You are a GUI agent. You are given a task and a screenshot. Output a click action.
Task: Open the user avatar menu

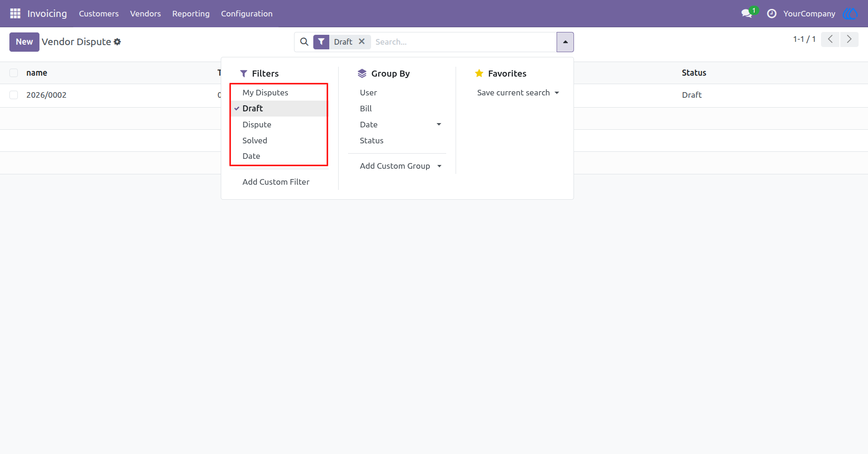coord(850,14)
